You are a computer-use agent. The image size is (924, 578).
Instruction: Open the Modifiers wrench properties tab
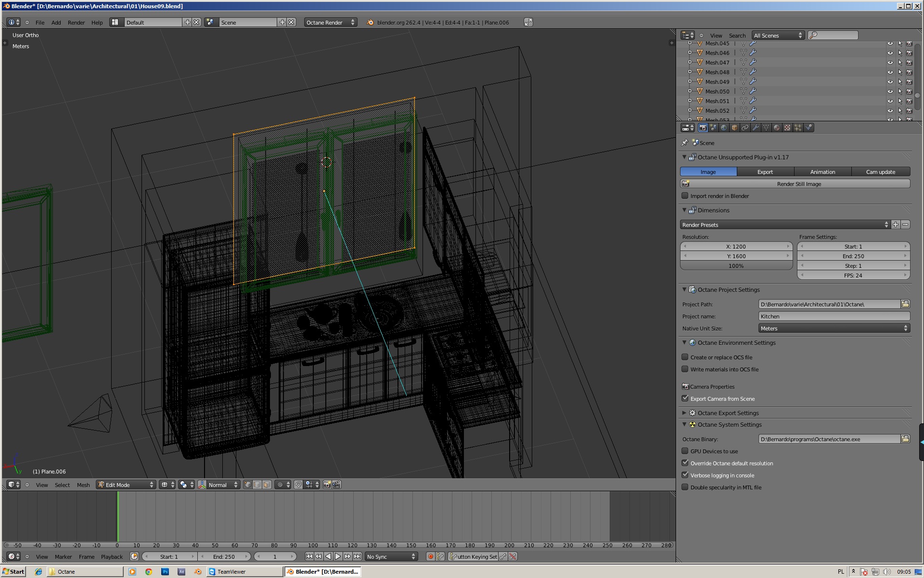(x=756, y=128)
